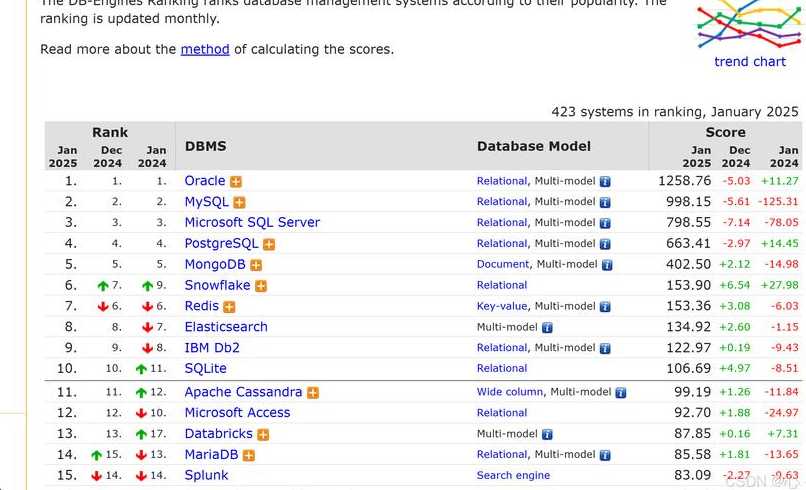The height and width of the screenshot is (490, 806).
Task: Click the 'DBMS' column header
Action: click(206, 147)
